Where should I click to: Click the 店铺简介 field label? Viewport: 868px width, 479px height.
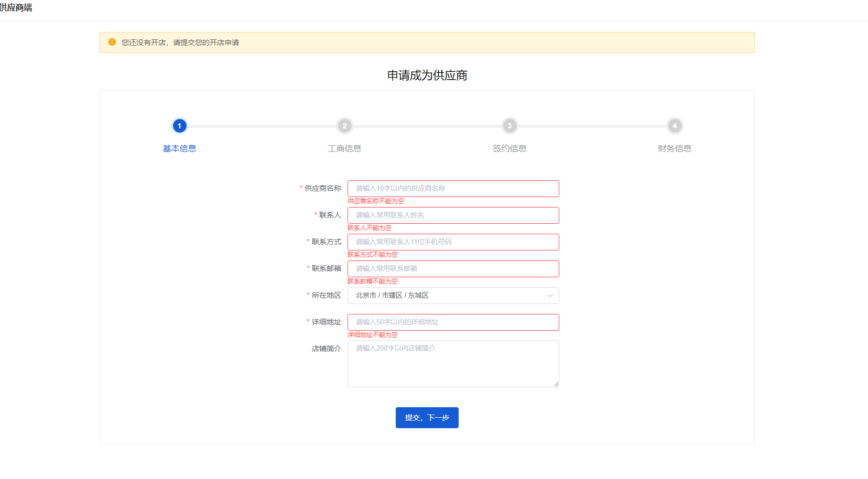(327, 349)
